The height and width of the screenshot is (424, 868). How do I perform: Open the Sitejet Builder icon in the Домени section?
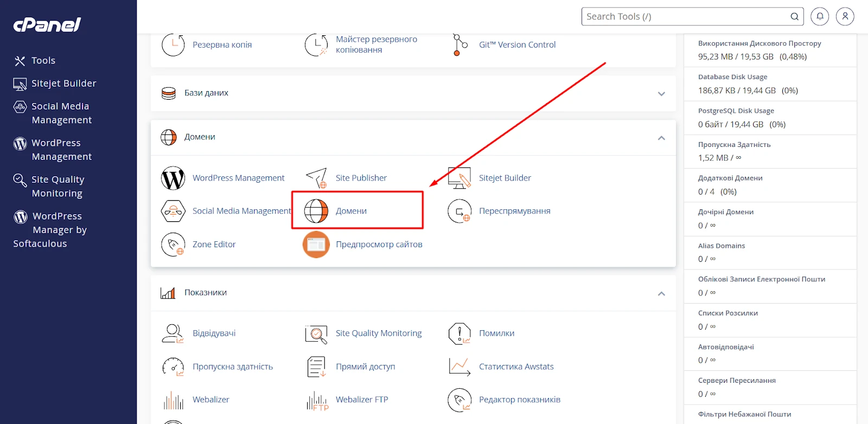[x=459, y=178]
